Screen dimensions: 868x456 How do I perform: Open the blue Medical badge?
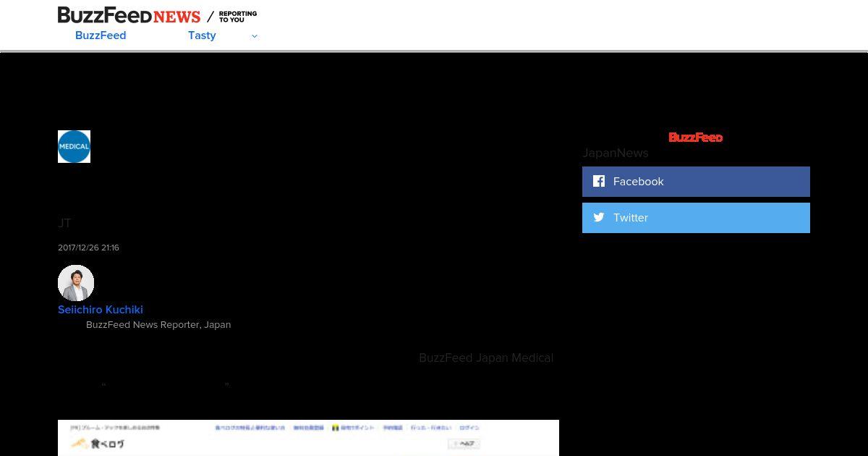pos(74,146)
